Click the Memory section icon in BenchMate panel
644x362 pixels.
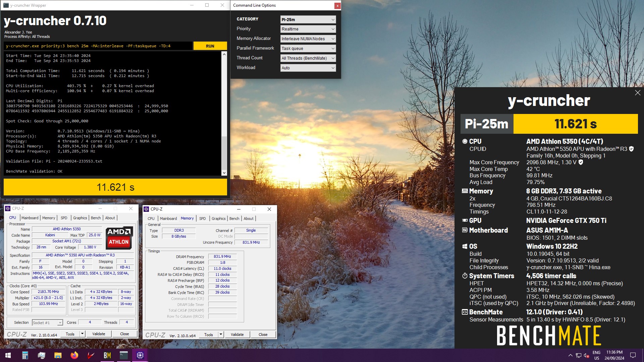pyautogui.click(x=465, y=191)
